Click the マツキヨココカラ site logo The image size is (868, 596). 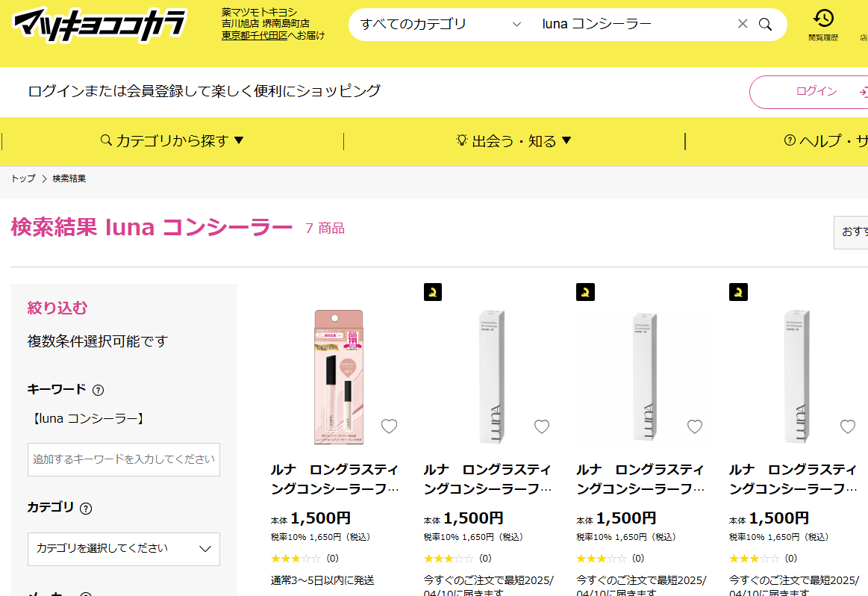click(99, 25)
